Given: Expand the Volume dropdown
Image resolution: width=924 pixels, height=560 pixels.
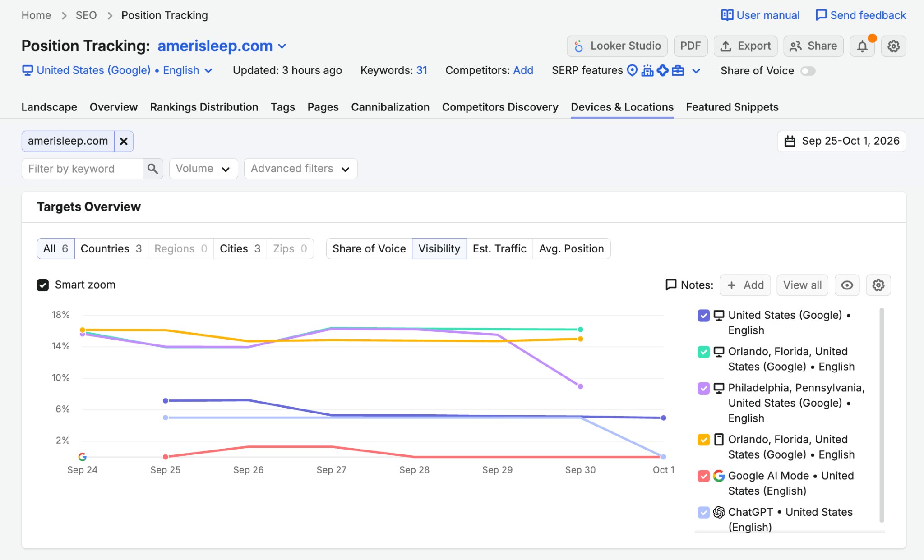Looking at the screenshot, I should (203, 169).
